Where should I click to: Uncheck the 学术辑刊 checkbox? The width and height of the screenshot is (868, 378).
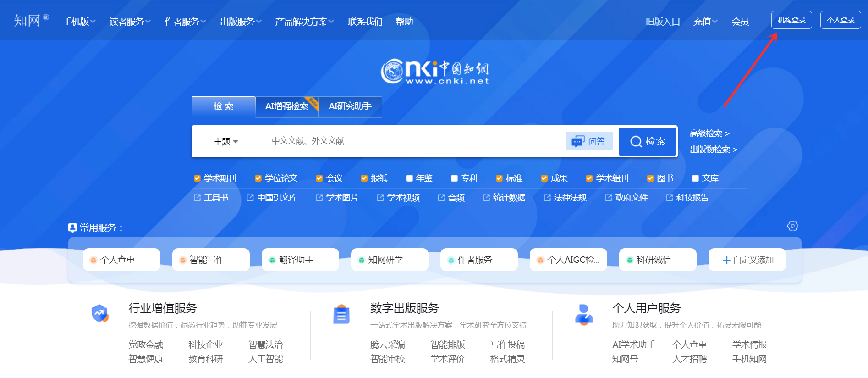point(589,178)
